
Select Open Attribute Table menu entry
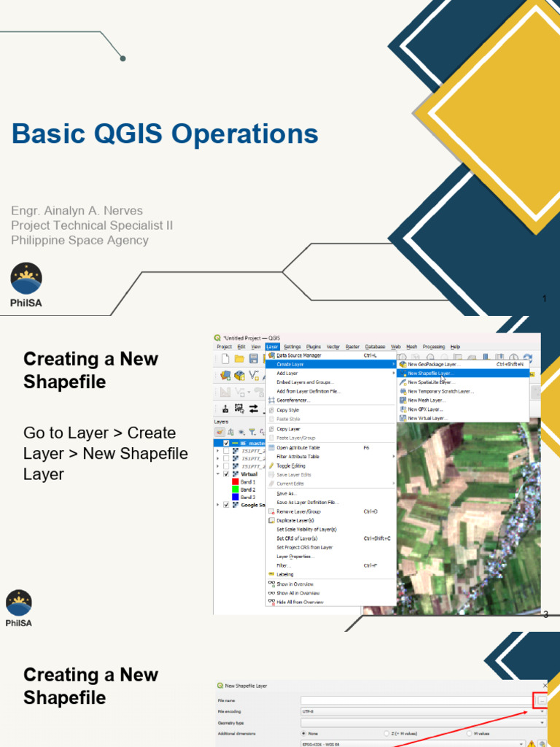pyautogui.click(x=330, y=448)
